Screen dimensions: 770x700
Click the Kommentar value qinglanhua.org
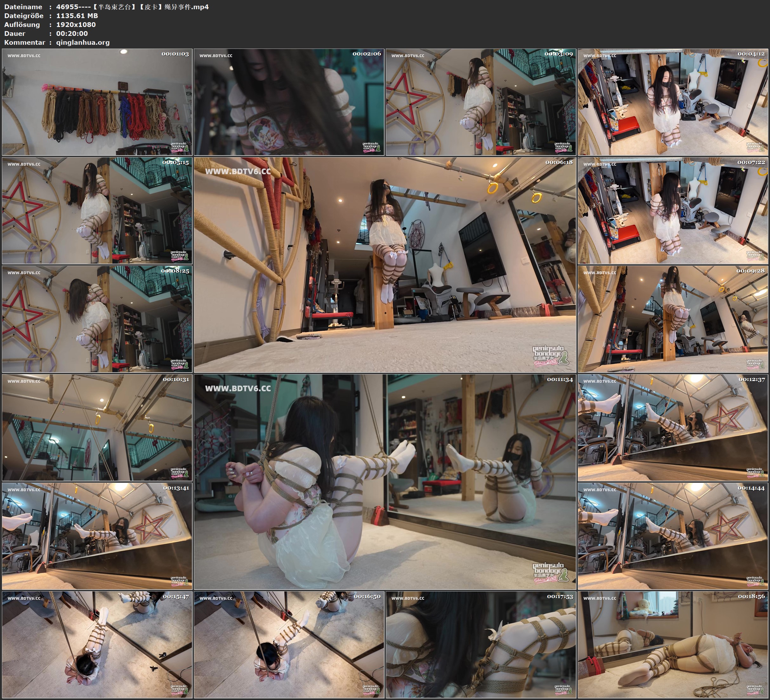click(x=83, y=43)
